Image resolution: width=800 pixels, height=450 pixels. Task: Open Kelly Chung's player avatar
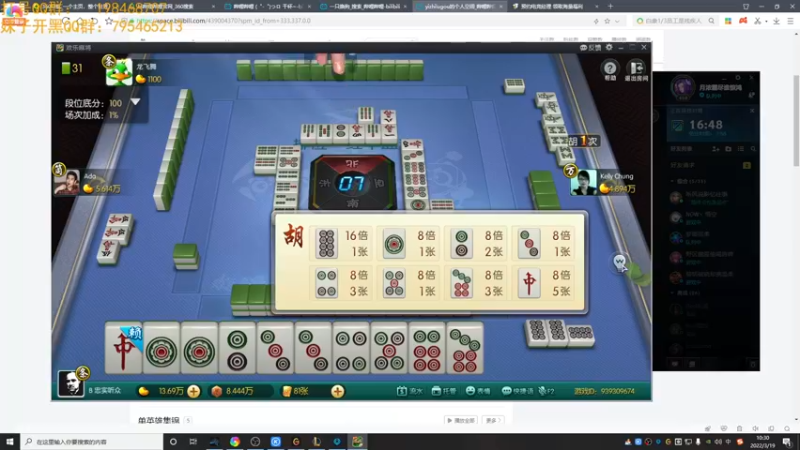click(x=584, y=182)
